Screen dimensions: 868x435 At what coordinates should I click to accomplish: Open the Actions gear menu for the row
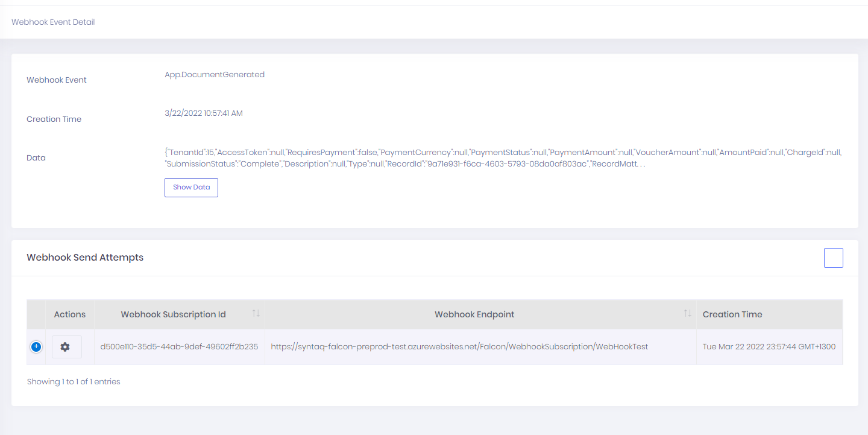pos(66,346)
